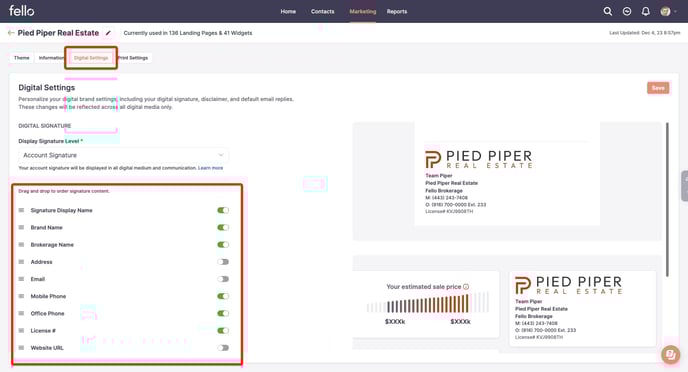The width and height of the screenshot is (688, 372).
Task: Switch to the Print Settings tab
Action: 134,58
